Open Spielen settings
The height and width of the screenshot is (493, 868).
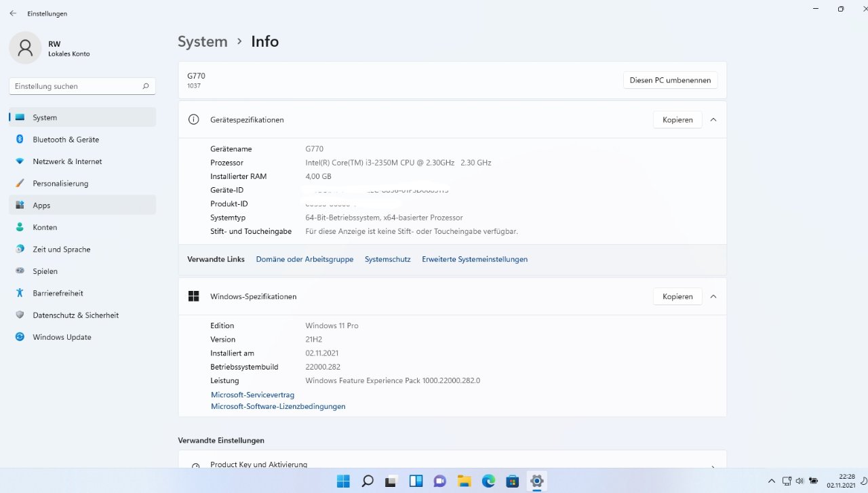[x=82, y=271]
